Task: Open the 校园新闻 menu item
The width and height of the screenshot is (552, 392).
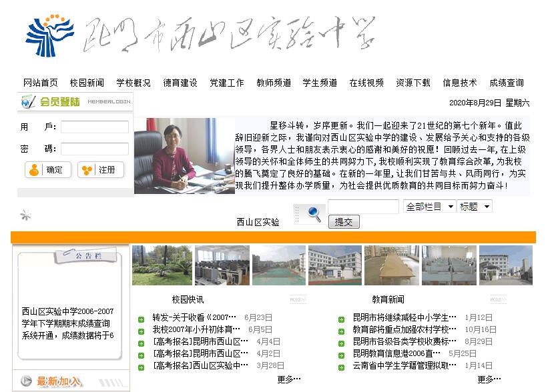Action: point(87,83)
